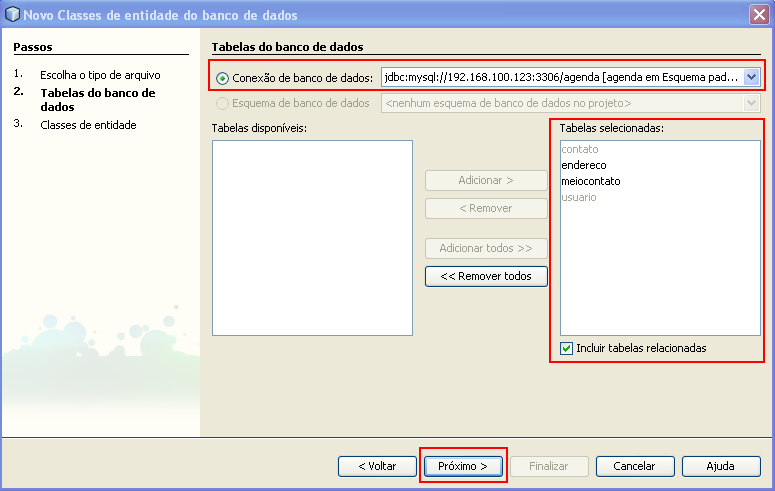Select the Esquema de banco de dados radio
This screenshot has height=491, width=775.
click(x=223, y=103)
